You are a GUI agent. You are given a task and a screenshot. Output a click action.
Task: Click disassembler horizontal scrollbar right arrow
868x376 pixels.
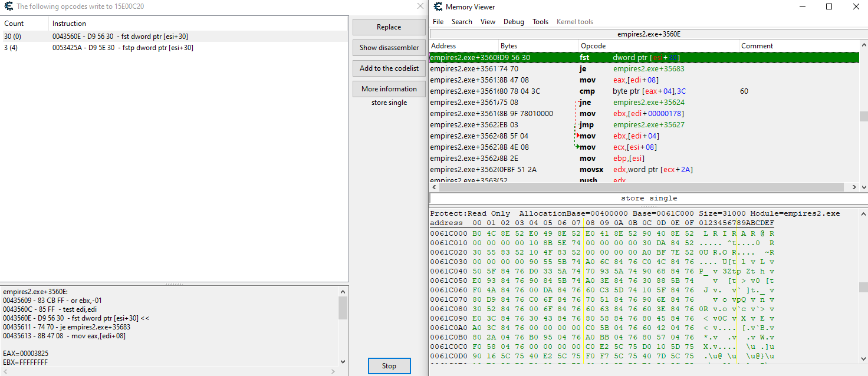[x=854, y=187]
